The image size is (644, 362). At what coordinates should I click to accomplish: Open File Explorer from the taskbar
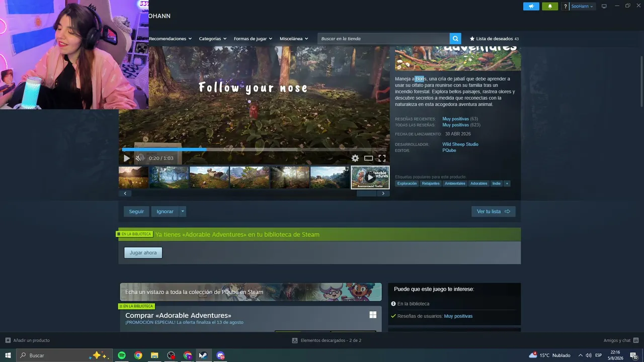154,355
